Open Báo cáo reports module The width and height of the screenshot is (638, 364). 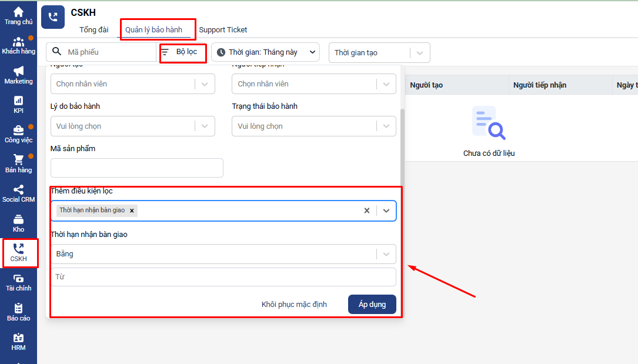(x=18, y=312)
